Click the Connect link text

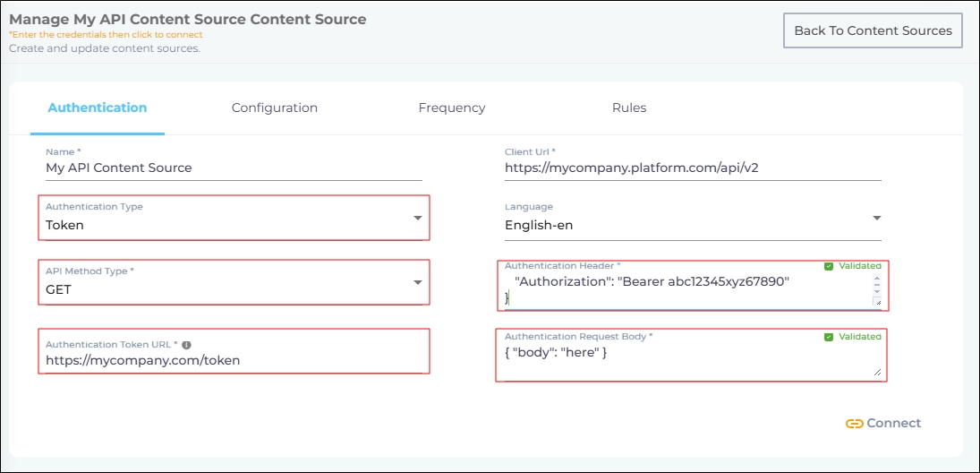click(x=893, y=424)
